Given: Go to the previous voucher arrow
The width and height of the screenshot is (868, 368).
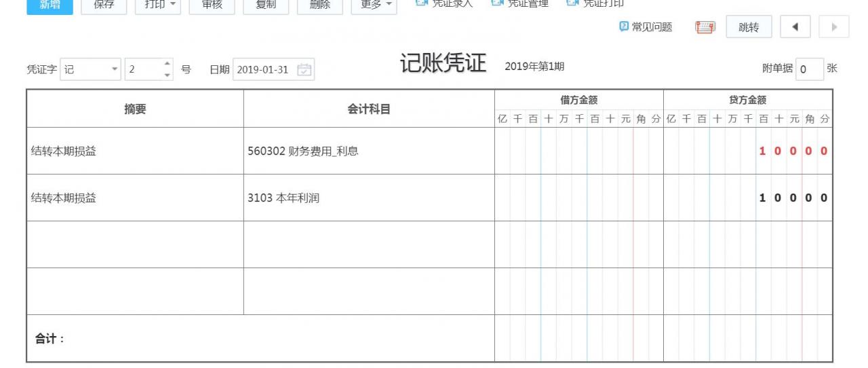Looking at the screenshot, I should pos(795,27).
